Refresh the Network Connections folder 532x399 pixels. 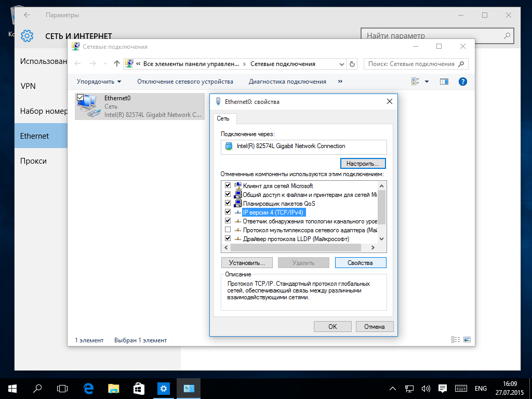pyautogui.click(x=352, y=64)
